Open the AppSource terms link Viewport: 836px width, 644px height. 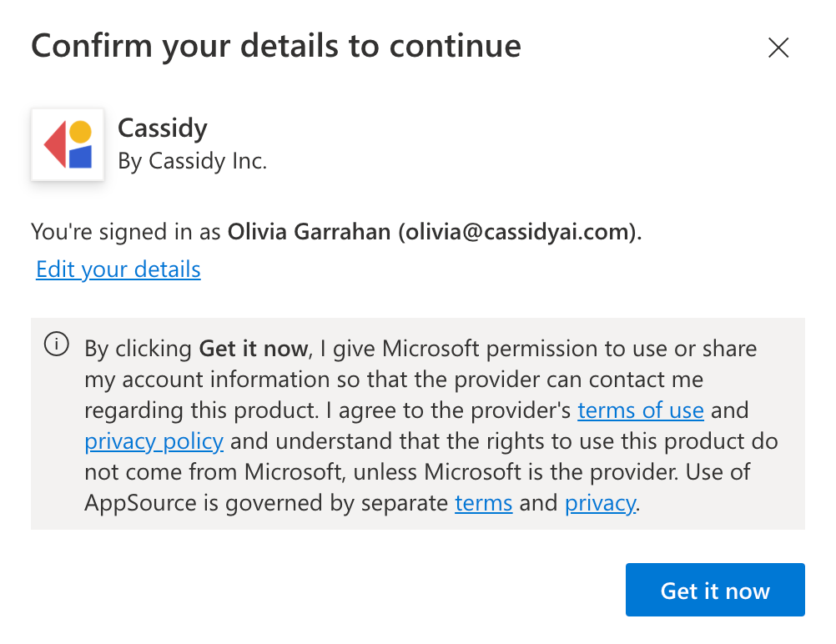[x=484, y=502]
